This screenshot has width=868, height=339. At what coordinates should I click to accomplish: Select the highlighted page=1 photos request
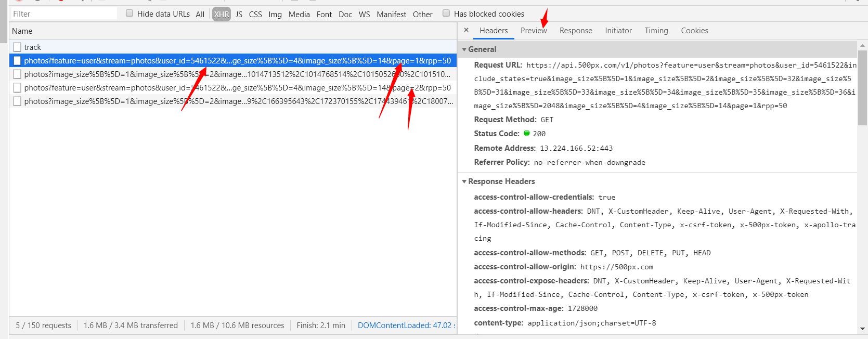point(237,61)
